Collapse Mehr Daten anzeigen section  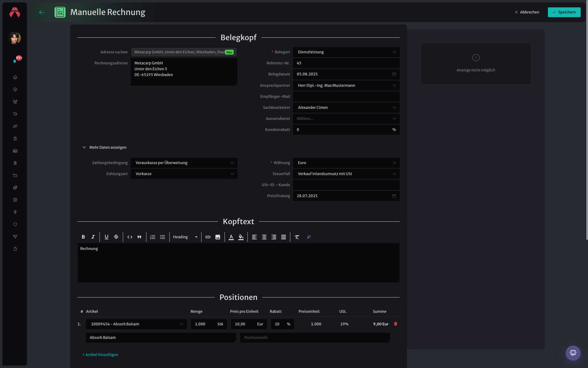104,148
